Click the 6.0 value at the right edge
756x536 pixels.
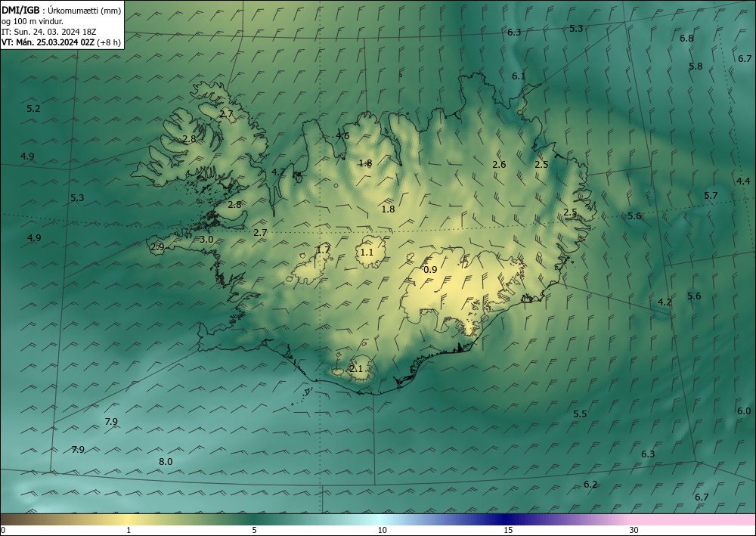tap(744, 411)
